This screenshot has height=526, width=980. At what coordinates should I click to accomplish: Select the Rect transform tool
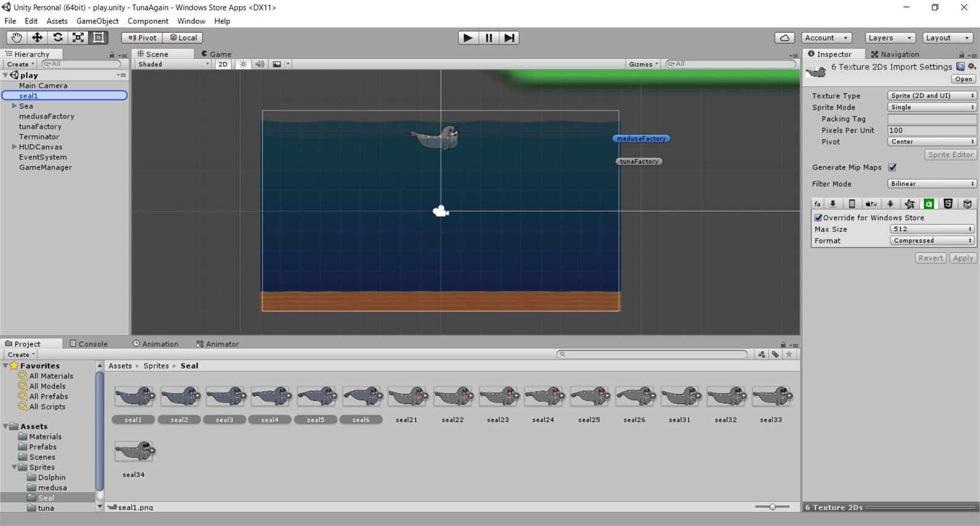pos(98,37)
